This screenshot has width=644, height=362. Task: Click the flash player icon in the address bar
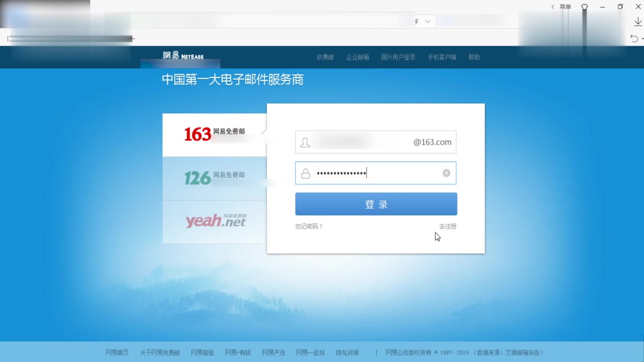pos(416,21)
